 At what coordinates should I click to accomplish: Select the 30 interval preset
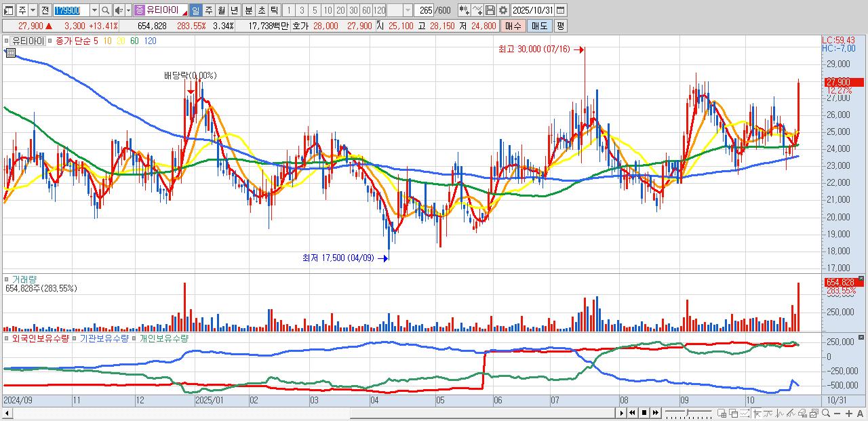pyautogui.click(x=353, y=10)
